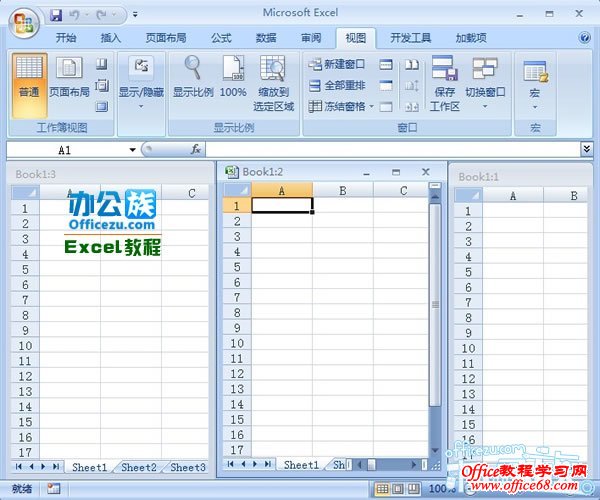This screenshot has width=600, height=500.
Task: Click 缩放到选定区域 button
Action: coord(273,83)
